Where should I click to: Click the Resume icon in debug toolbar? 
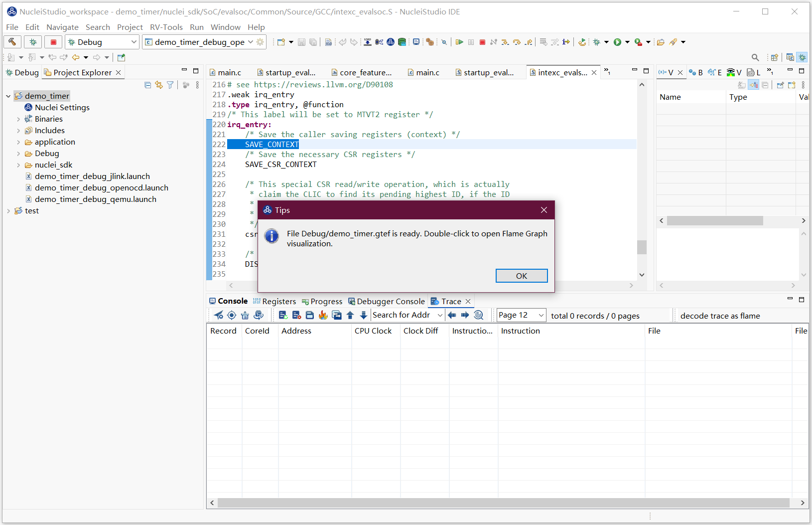[x=459, y=42]
